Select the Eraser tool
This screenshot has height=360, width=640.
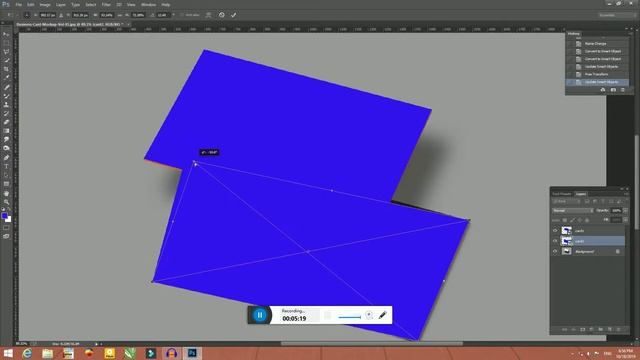[x=6, y=122]
